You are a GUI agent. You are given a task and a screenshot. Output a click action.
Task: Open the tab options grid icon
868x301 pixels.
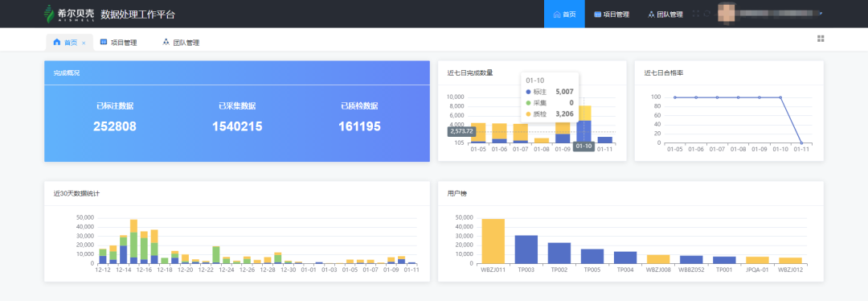coord(821,39)
